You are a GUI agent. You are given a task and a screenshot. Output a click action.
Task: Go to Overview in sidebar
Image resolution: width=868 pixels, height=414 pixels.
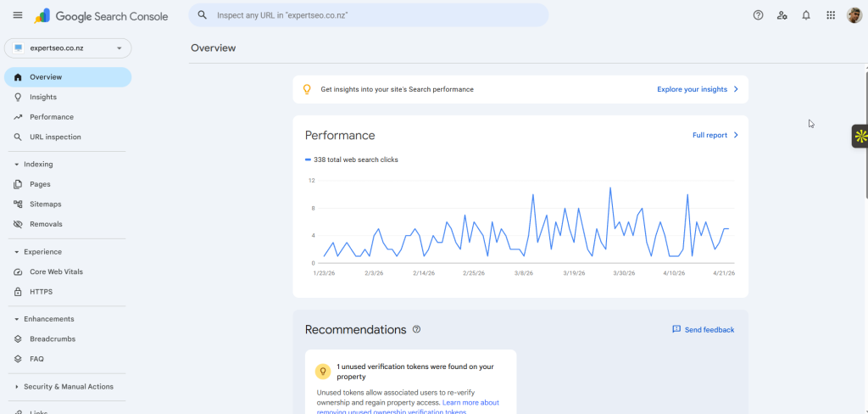68,77
